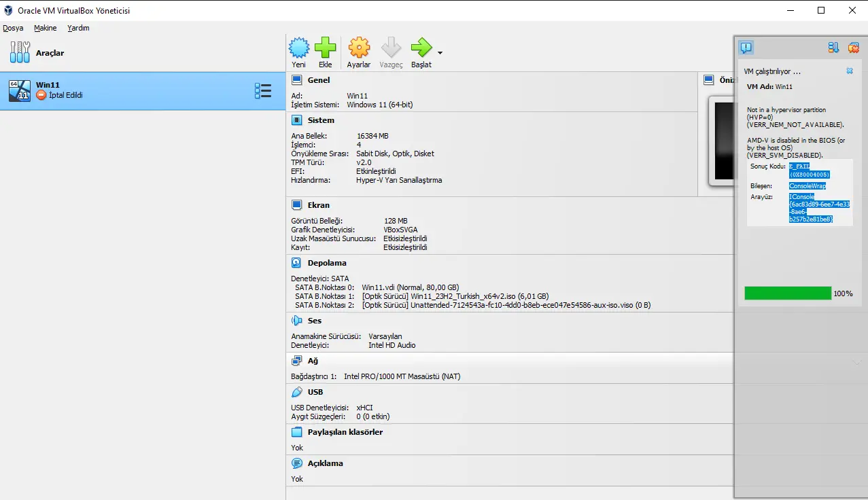The width and height of the screenshot is (868, 500).
Task: Click Intel PRO/1000 MT Masaüstü (NAT) adapter
Action: click(x=402, y=376)
